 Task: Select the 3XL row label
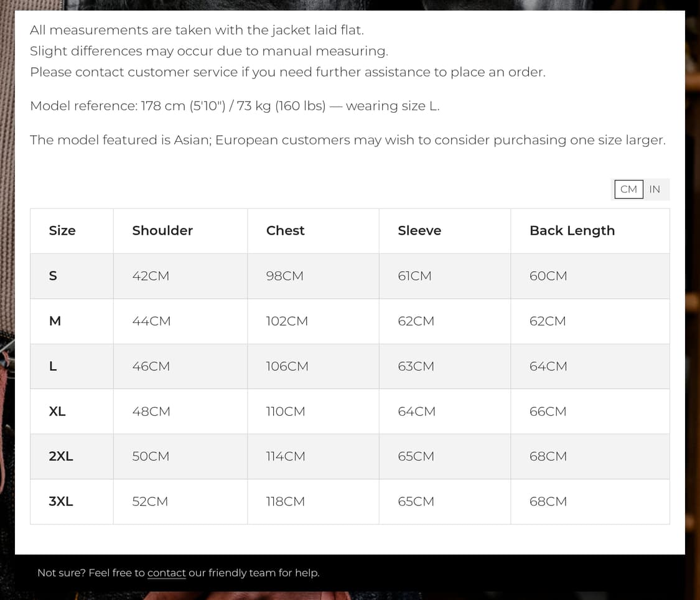[x=61, y=502]
